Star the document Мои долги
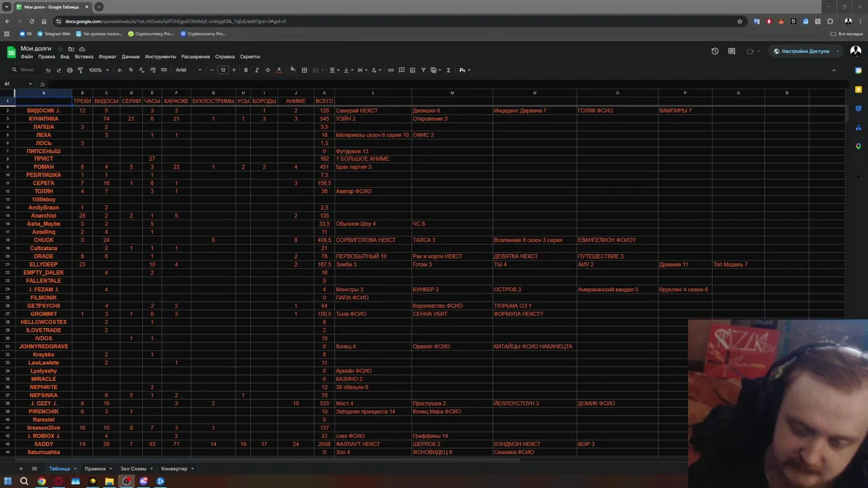This screenshot has width=868, height=488. (x=60, y=49)
